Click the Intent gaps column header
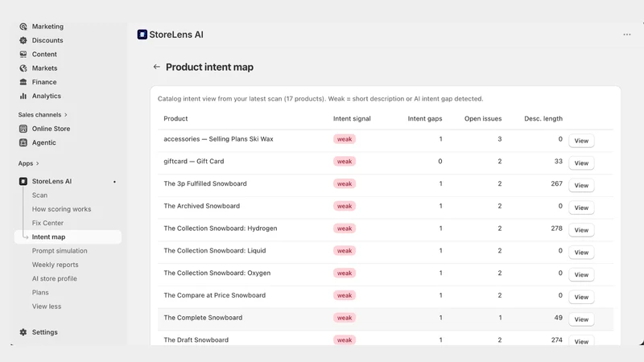The width and height of the screenshot is (644, 362). (x=425, y=118)
